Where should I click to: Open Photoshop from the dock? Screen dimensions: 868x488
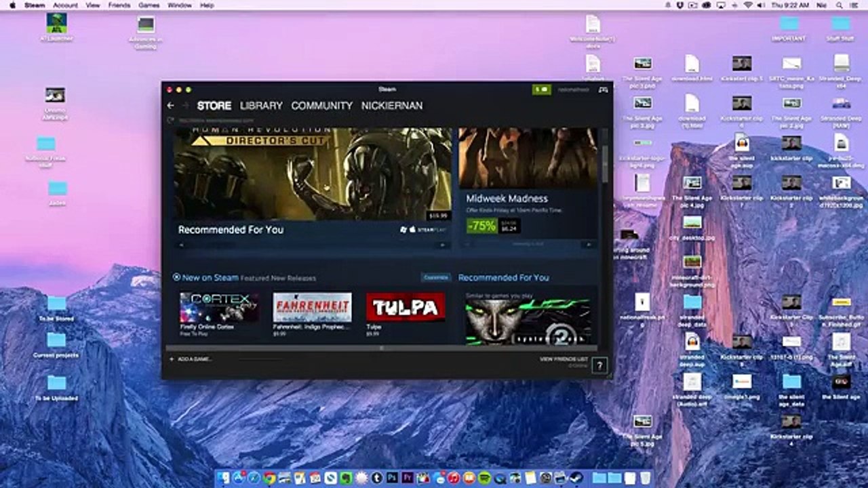click(x=393, y=478)
